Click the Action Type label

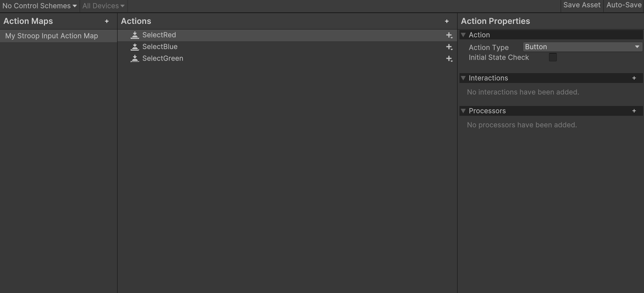(489, 47)
